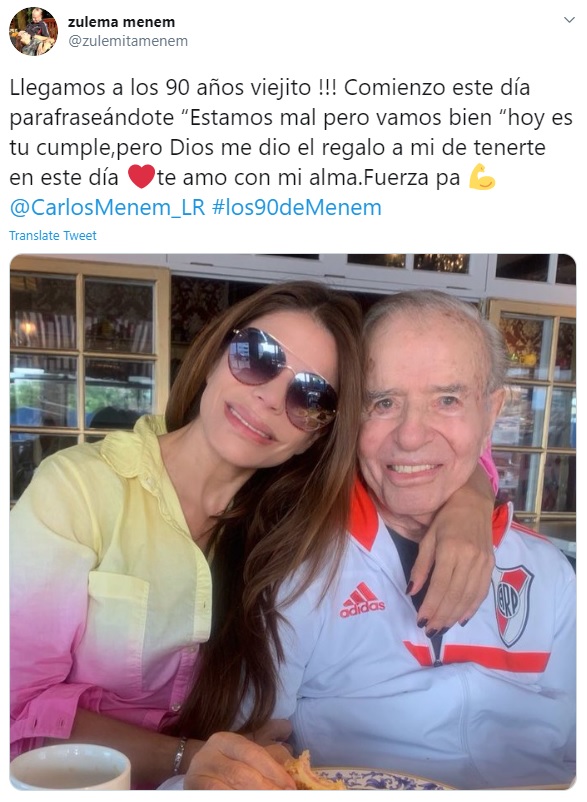Click the zulema menem display name
Screen dimensions: 587x802
pyautogui.click(x=121, y=22)
